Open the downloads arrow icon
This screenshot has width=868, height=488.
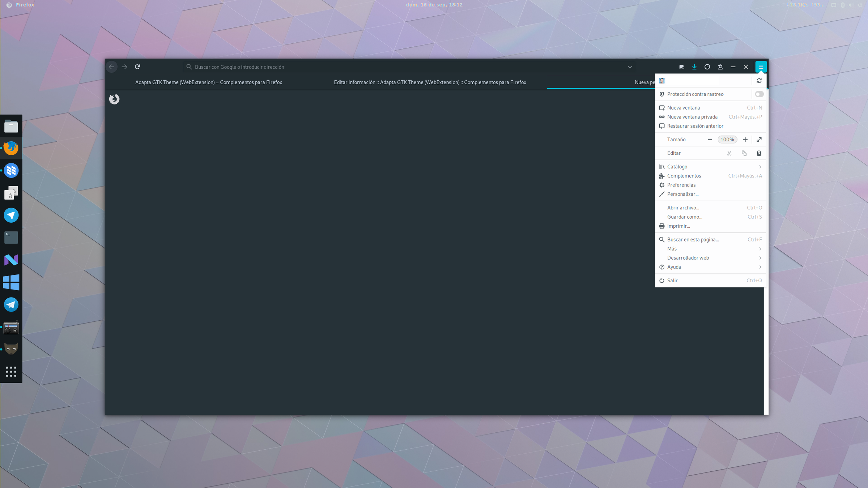click(x=694, y=67)
